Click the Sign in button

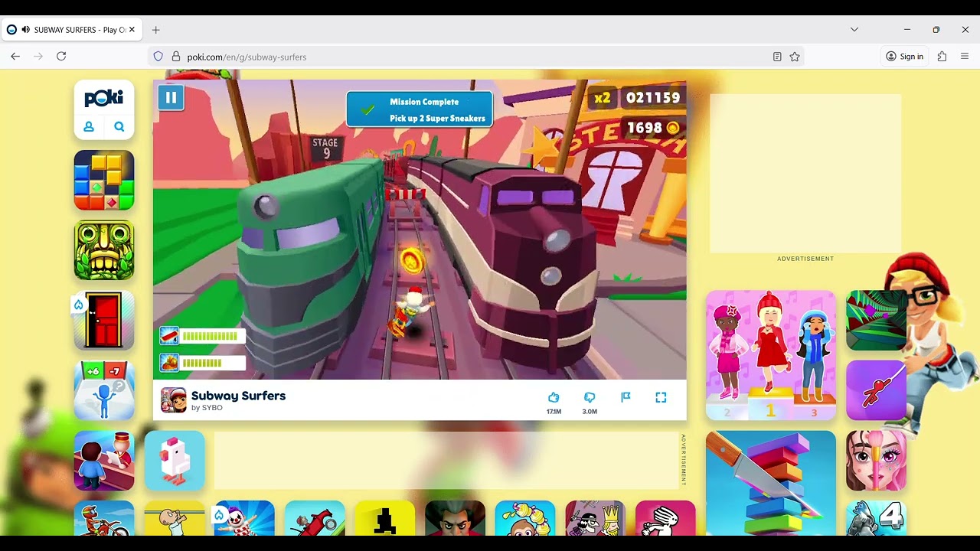pyautogui.click(x=905, y=56)
